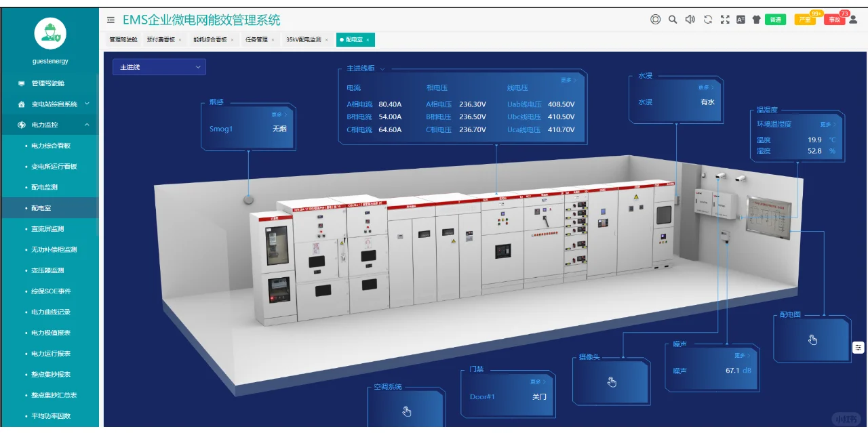Close the 任务管理 tab
Screen dimensions: 868x433
pos(273,40)
